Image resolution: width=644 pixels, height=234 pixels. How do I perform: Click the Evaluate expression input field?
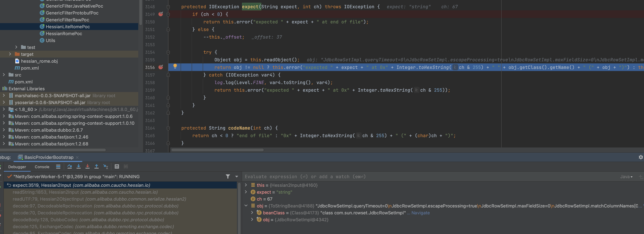pyautogui.click(x=430, y=177)
